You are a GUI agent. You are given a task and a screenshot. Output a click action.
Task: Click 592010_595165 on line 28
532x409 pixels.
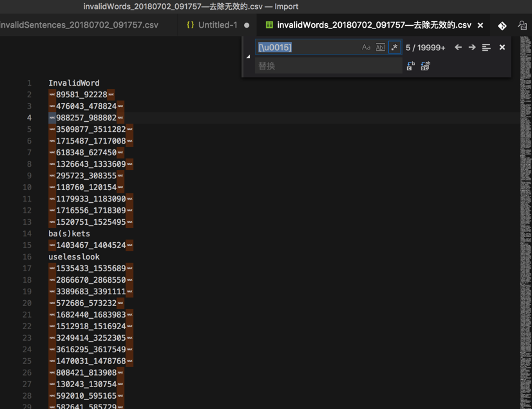(x=86, y=395)
